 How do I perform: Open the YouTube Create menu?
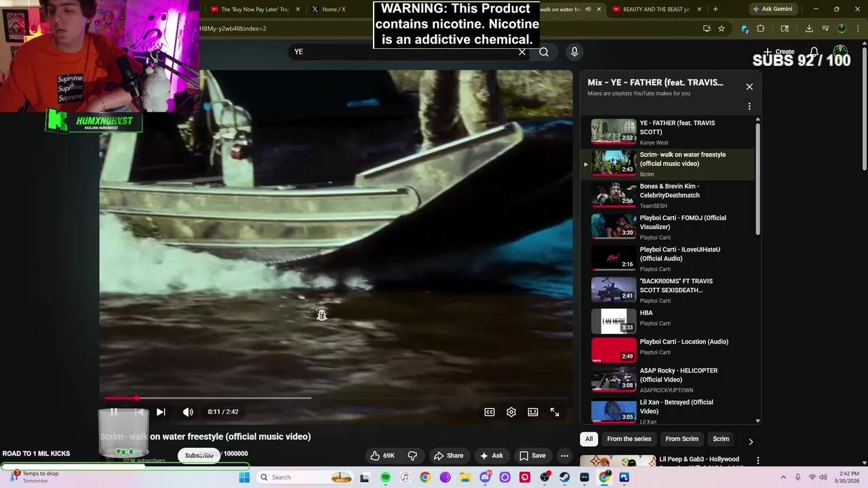tap(778, 52)
